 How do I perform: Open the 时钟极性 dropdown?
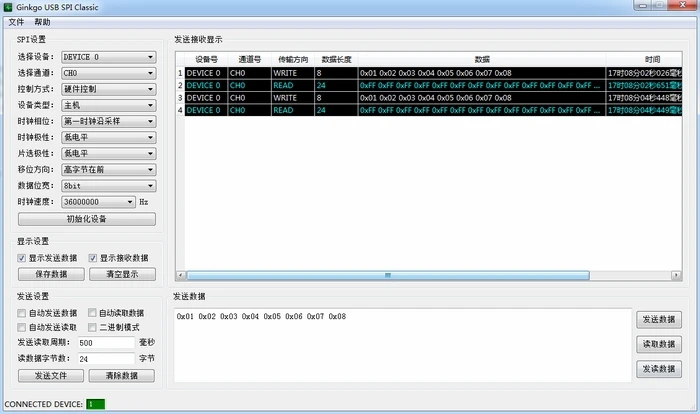(108, 138)
